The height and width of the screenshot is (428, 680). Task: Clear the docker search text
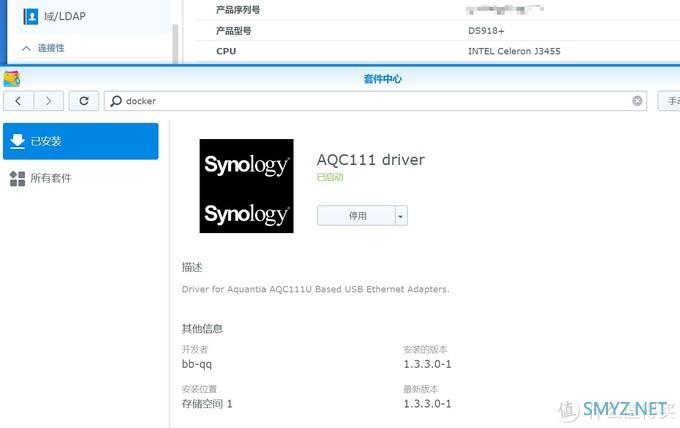(x=637, y=101)
